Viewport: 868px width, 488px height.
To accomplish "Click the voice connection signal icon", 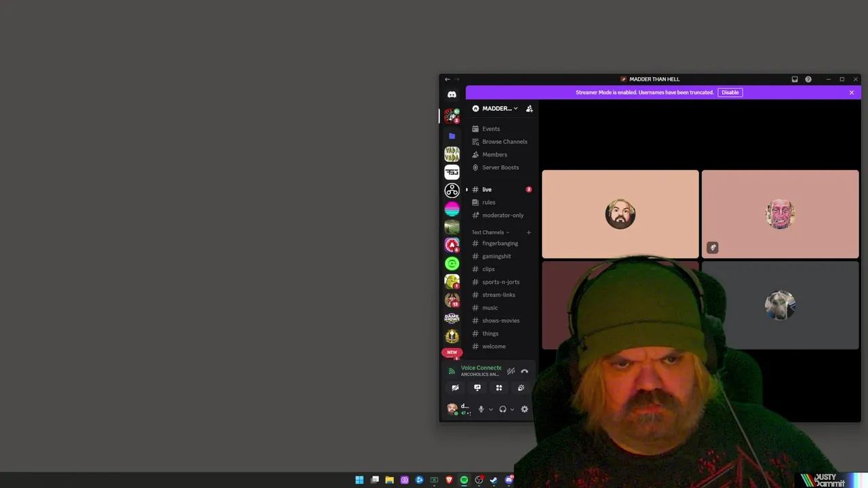I will click(x=452, y=371).
